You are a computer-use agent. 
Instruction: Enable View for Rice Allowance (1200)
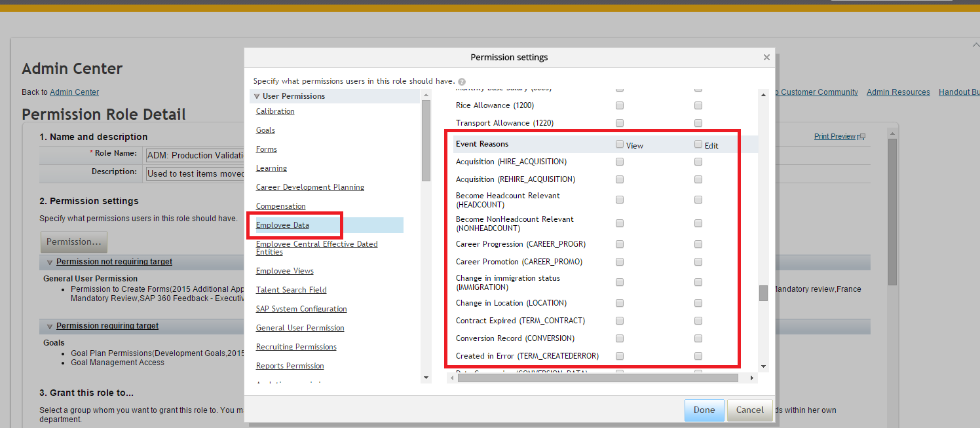[620, 105]
